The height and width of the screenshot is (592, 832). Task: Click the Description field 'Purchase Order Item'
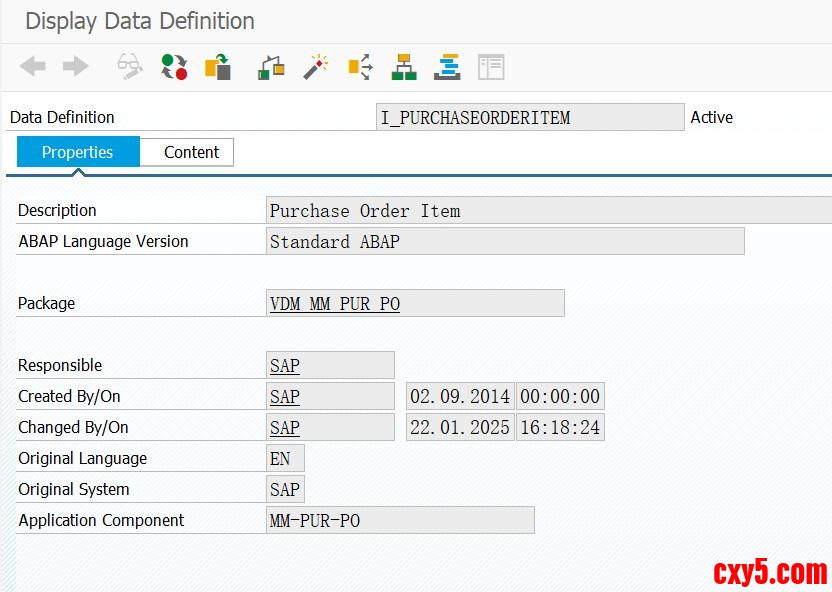(x=548, y=211)
